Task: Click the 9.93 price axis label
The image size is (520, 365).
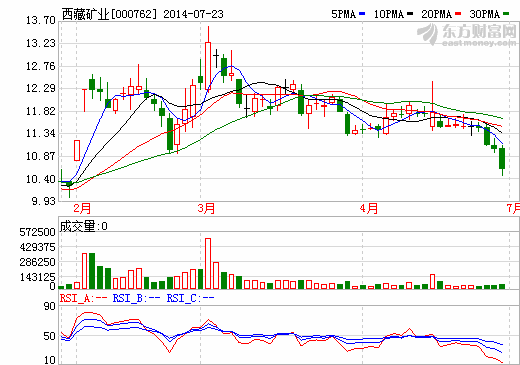Action: [x=44, y=201]
